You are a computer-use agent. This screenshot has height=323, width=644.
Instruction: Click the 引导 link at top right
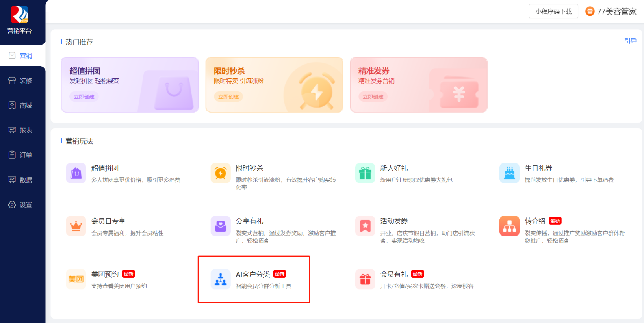(x=630, y=41)
